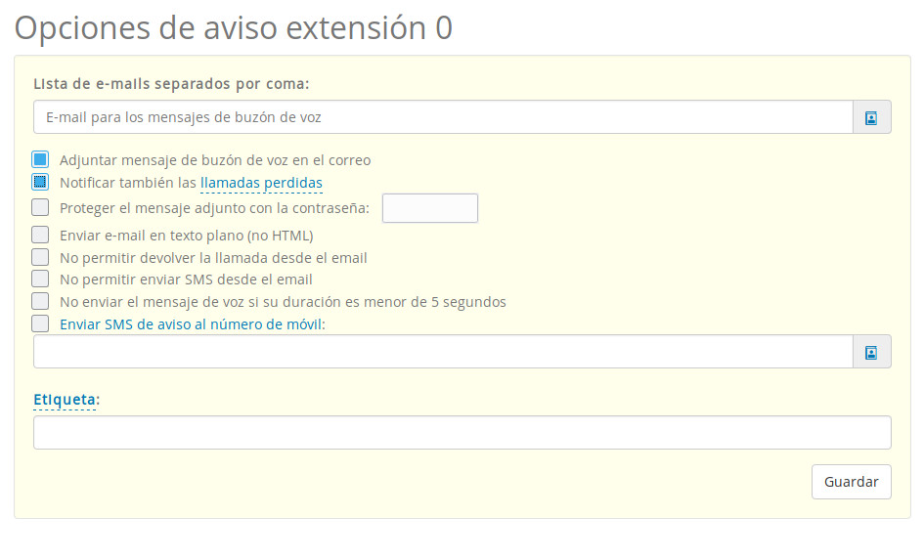This screenshot has width=924, height=560.
Task: Click 'Enviar SMS de aviso al número de móvil' link
Action: coord(191,324)
